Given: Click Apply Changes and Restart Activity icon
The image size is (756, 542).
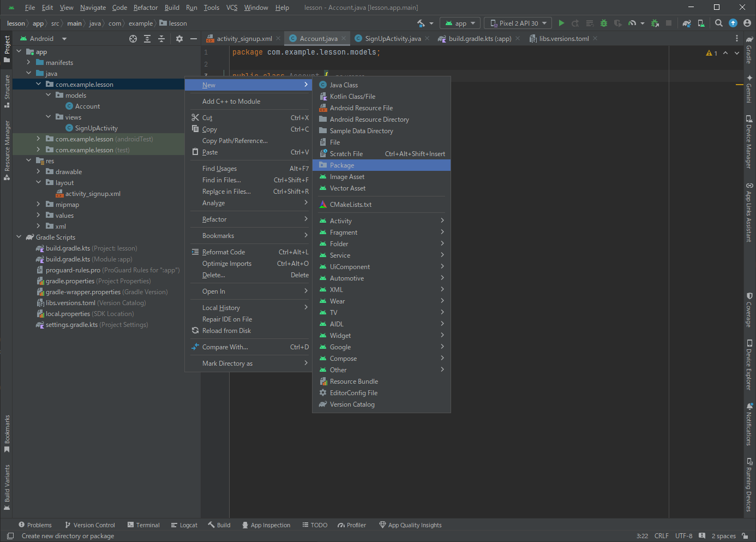Looking at the screenshot, I should point(575,23).
